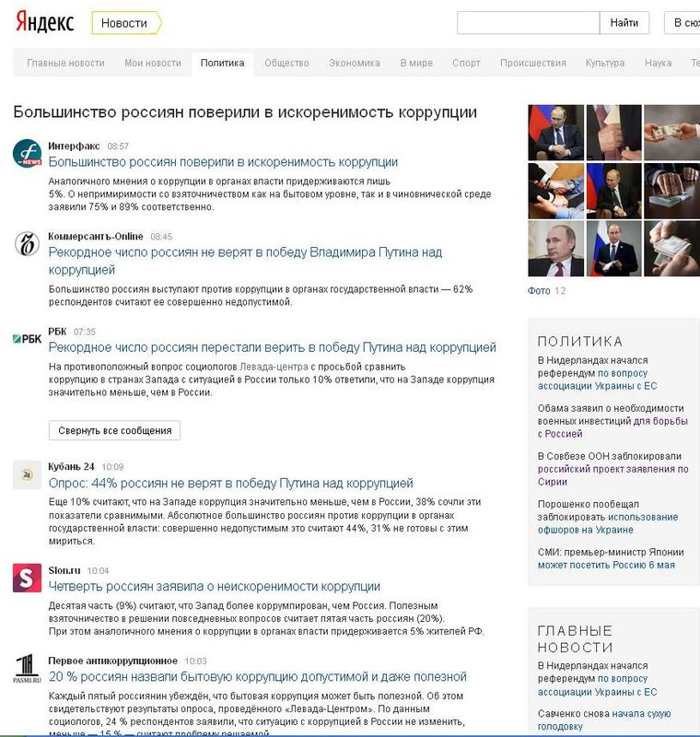This screenshot has width=700, height=737.
Task: Switch to the Общество tab
Action: 286,63
